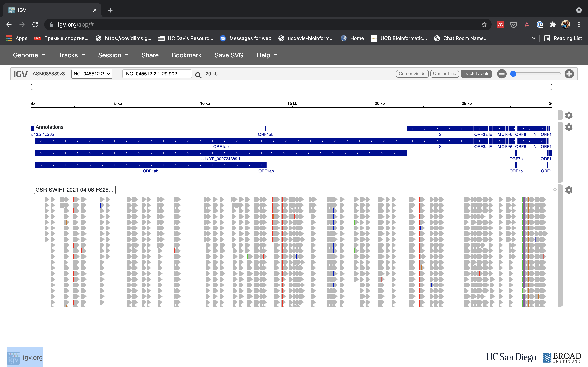The image size is (588, 367).
Task: Toggle the Center Line option
Action: [x=444, y=74]
